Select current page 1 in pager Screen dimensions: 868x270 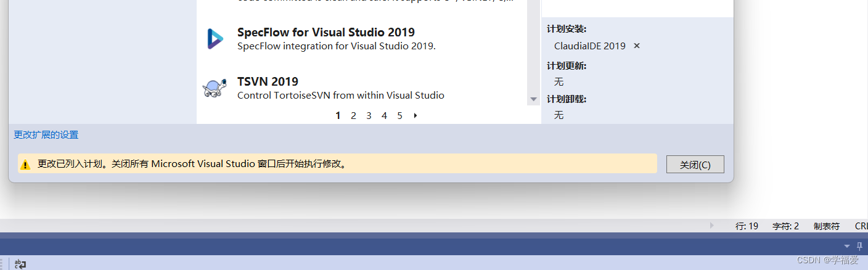click(338, 115)
